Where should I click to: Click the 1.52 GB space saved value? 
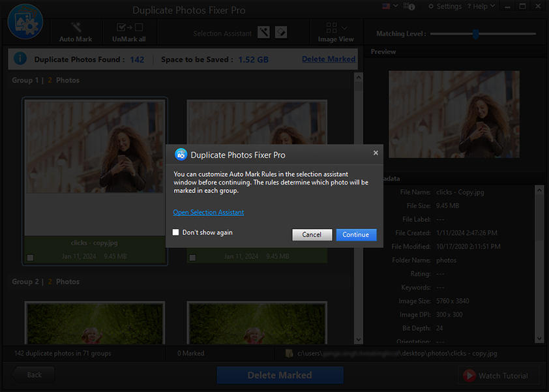pyautogui.click(x=253, y=59)
